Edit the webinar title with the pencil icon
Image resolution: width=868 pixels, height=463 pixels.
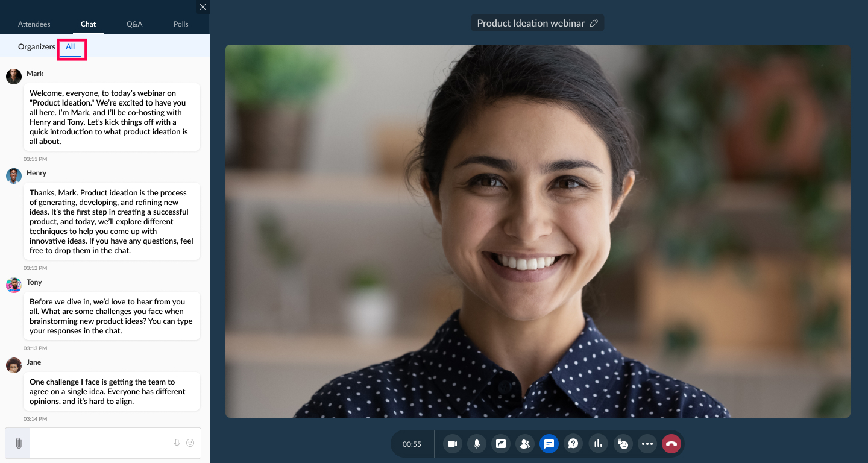594,23
